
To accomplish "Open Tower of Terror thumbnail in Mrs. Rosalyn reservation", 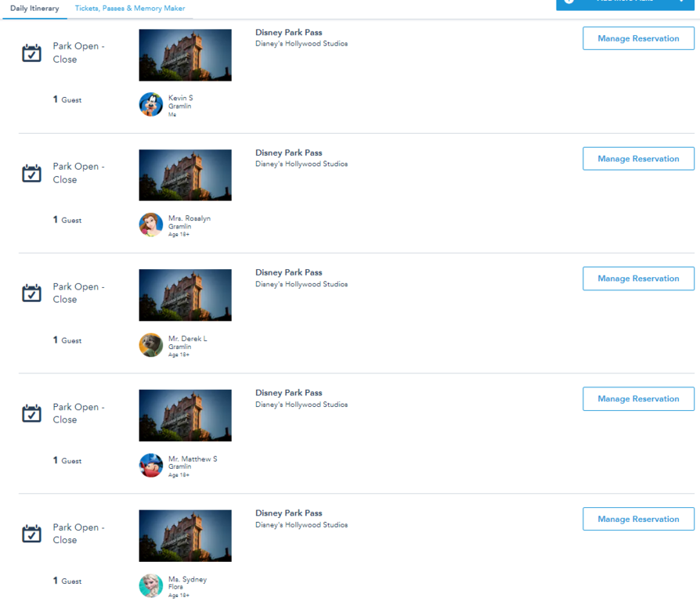I will tap(186, 175).
